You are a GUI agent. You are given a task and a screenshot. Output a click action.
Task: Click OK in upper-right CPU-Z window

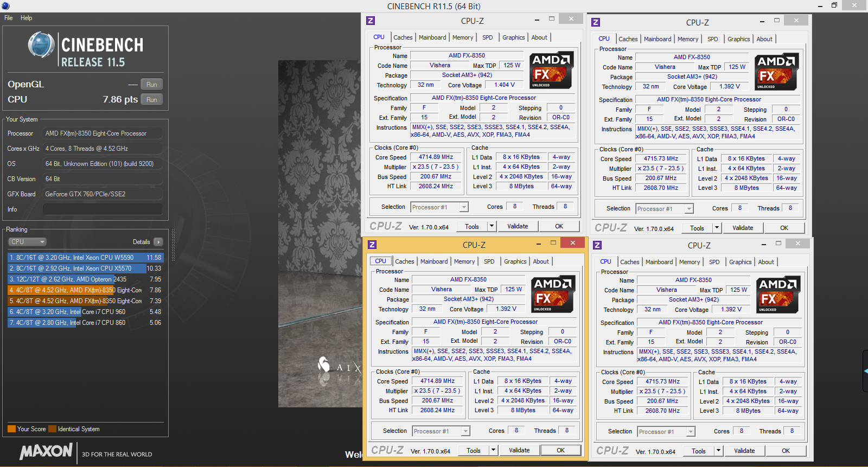[x=784, y=228]
